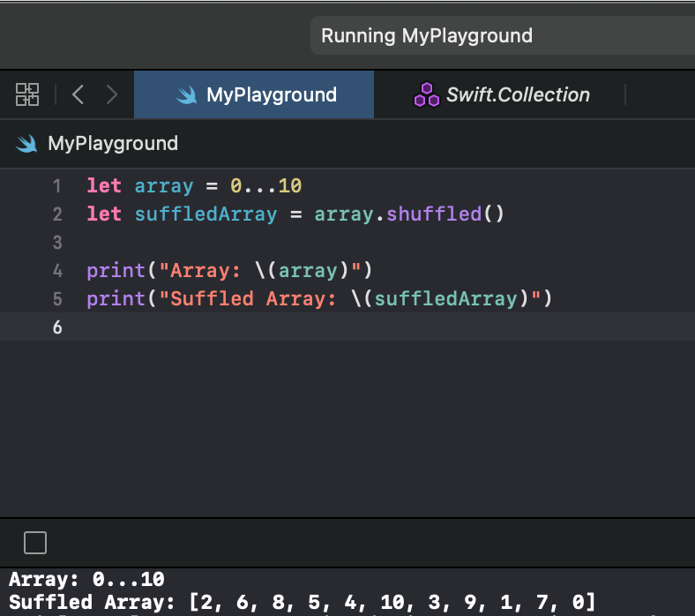Image resolution: width=695 pixels, height=616 pixels.
Task: Switch to the MyPlayground tab
Action: click(254, 94)
